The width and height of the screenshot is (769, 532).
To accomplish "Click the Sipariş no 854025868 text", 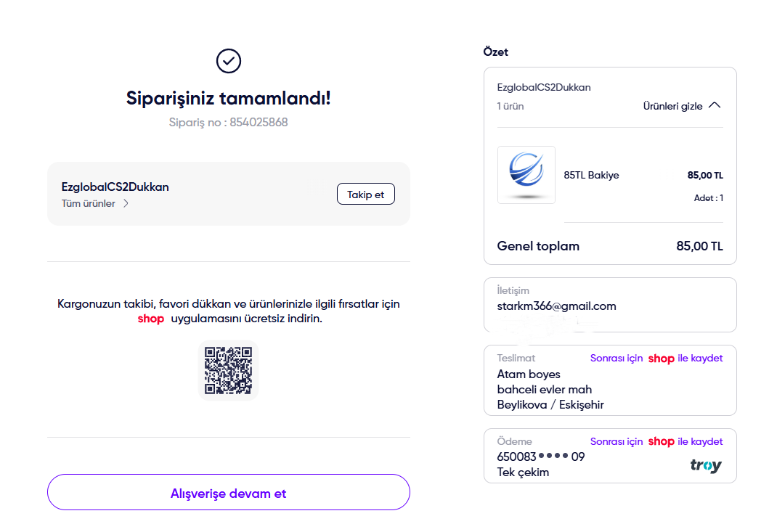I will coord(229,122).
